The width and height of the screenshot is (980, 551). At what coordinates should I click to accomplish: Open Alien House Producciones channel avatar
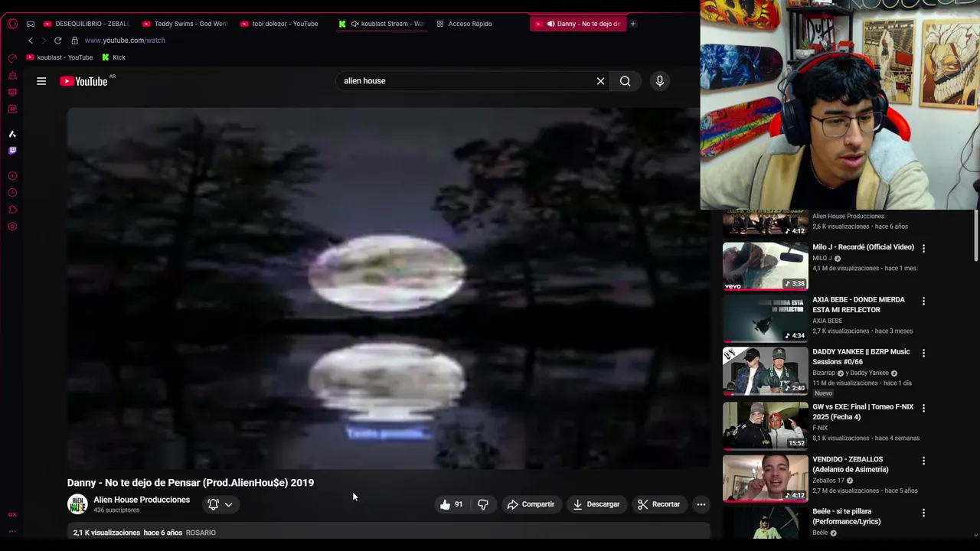tap(77, 504)
